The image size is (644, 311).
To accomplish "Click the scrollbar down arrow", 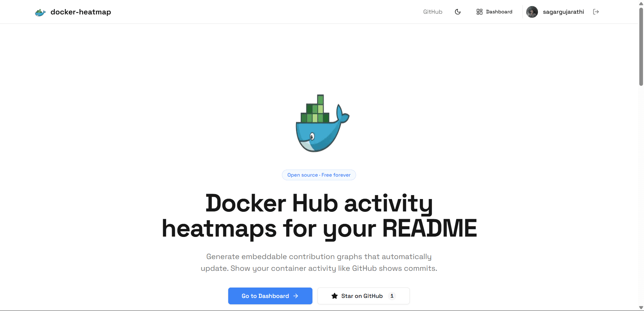I will [641, 308].
